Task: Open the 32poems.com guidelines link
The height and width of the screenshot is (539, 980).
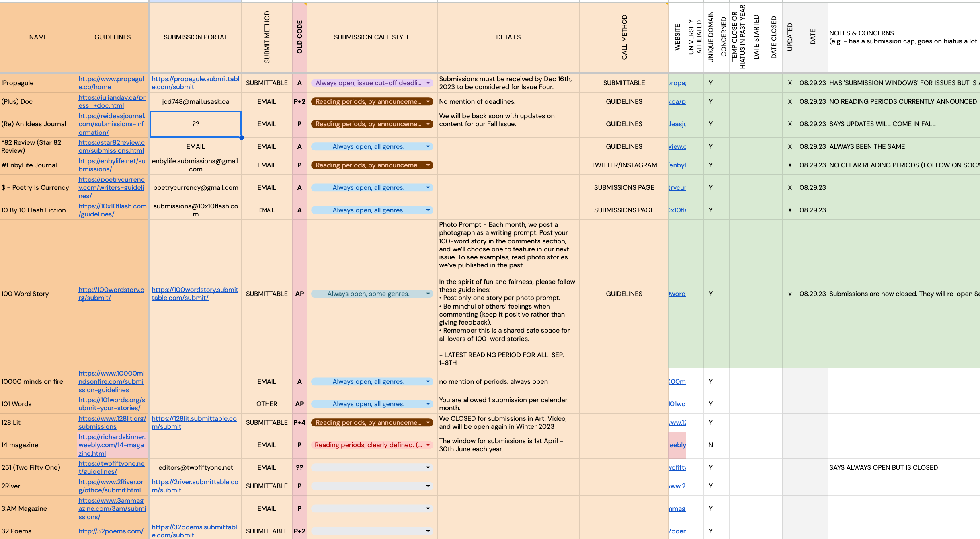Action: click(x=111, y=531)
